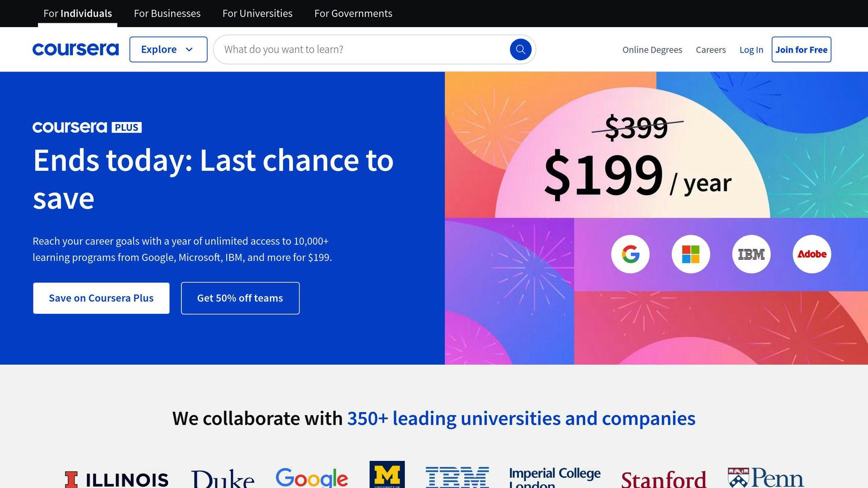Expand the Explore chevron arrow
Image resolution: width=868 pixels, height=488 pixels.
[x=189, y=50]
